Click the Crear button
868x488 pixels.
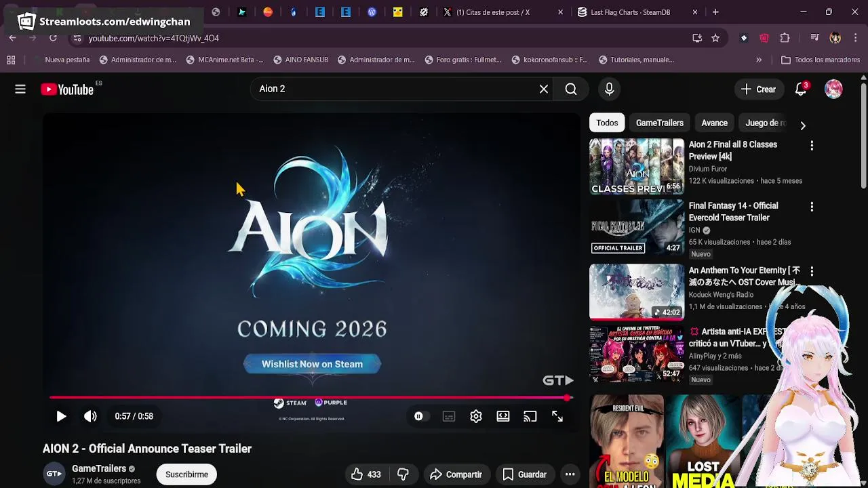click(758, 89)
